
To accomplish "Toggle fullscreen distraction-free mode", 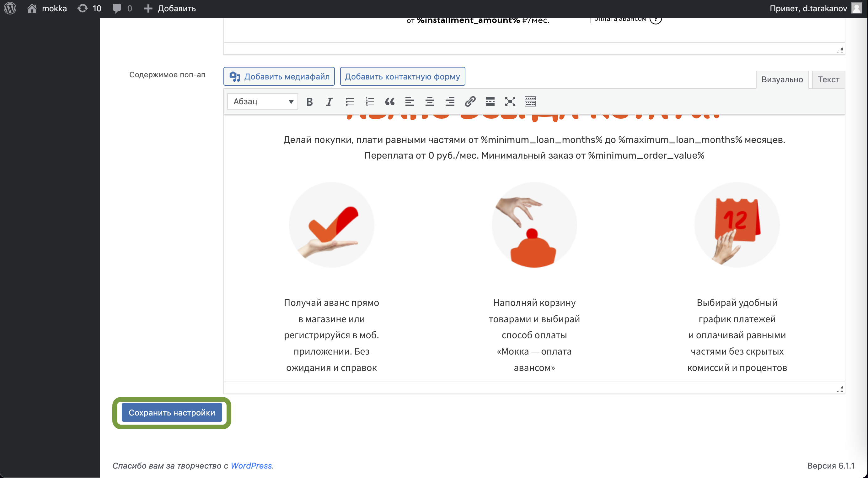I will tap(510, 101).
